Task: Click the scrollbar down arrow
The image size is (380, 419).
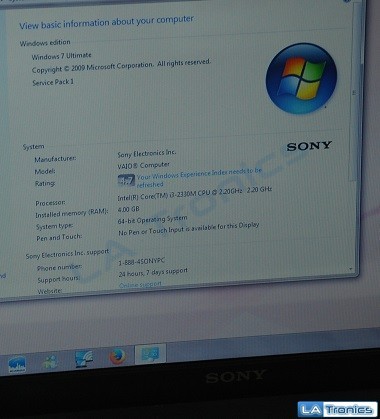Action: 351,269
